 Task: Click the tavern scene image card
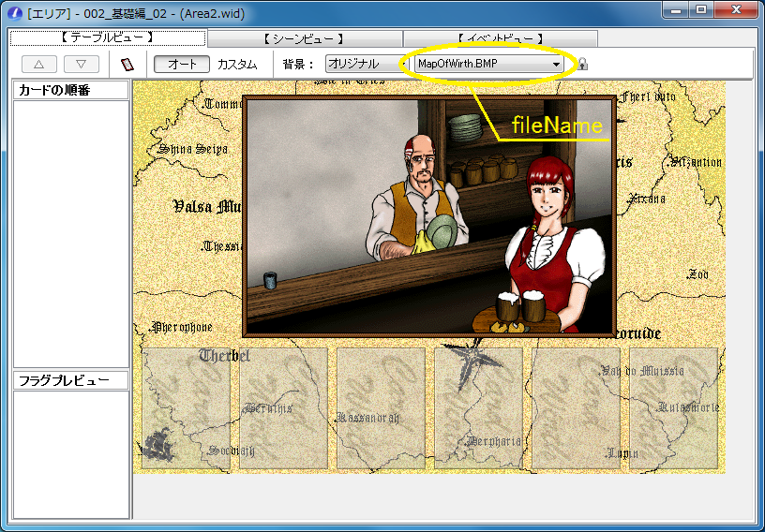pos(429,216)
